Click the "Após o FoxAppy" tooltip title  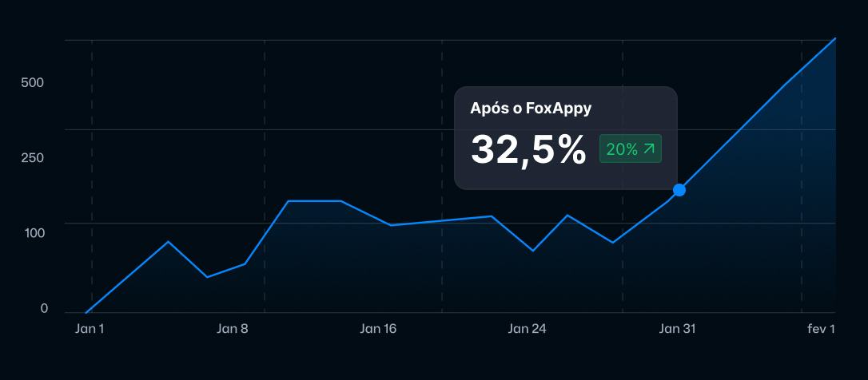click(x=531, y=109)
